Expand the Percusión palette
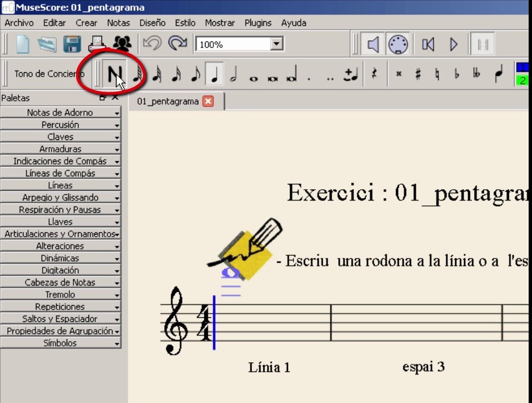 pos(60,124)
